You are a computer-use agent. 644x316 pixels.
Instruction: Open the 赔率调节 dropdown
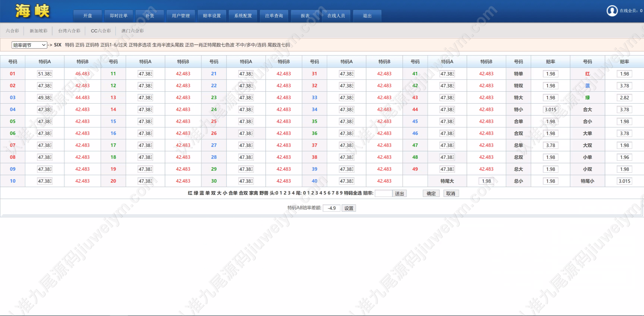29,45
